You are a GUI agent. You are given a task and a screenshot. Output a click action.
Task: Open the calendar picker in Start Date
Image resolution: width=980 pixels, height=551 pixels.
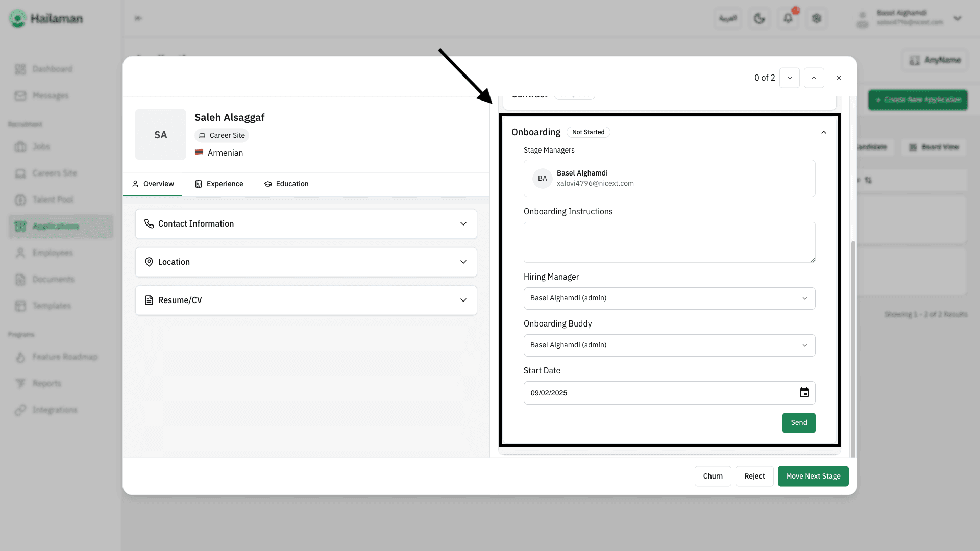point(804,393)
